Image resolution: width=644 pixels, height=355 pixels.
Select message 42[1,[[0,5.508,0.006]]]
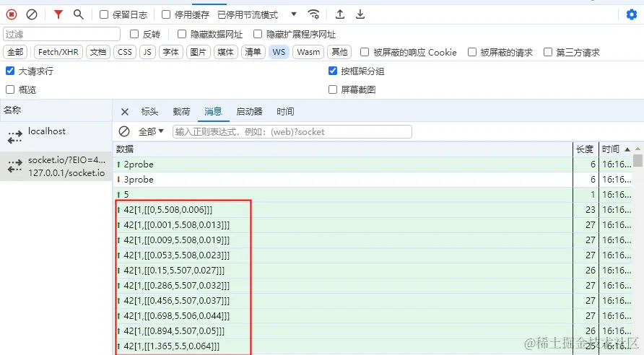pyautogui.click(x=372, y=210)
